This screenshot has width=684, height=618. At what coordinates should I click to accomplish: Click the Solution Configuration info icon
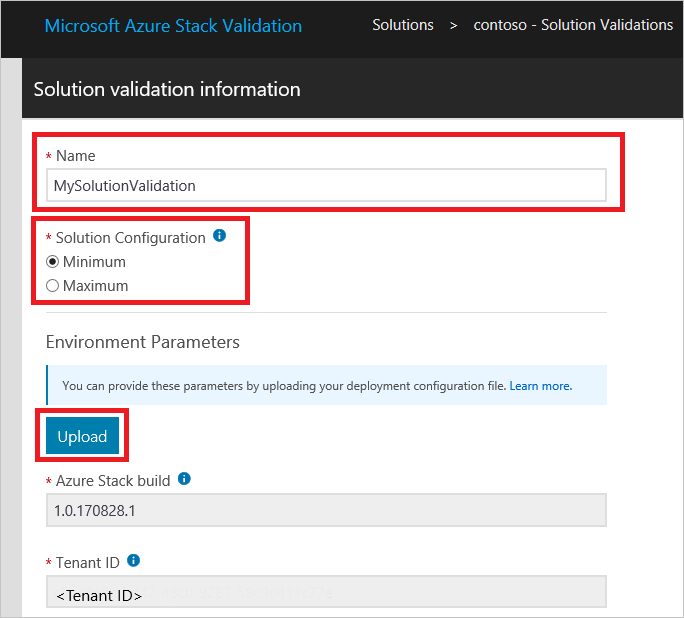(x=219, y=236)
